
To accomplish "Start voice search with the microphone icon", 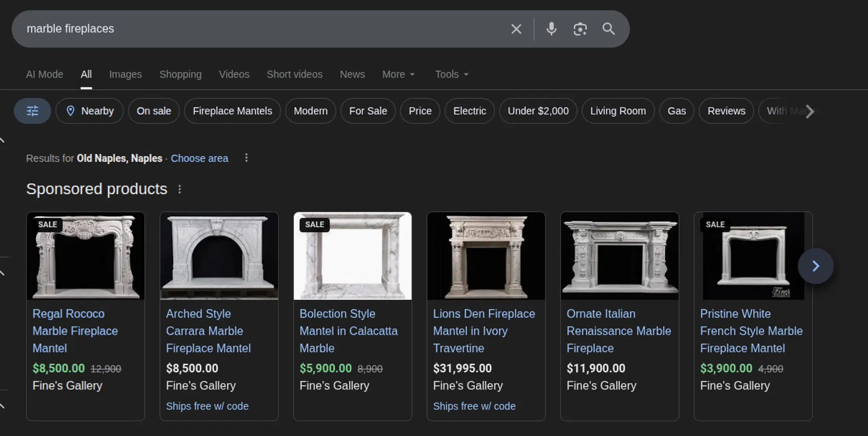I will coord(551,29).
